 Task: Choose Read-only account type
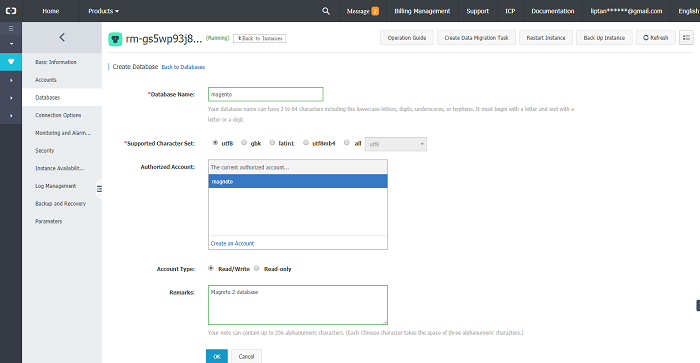coord(256,268)
